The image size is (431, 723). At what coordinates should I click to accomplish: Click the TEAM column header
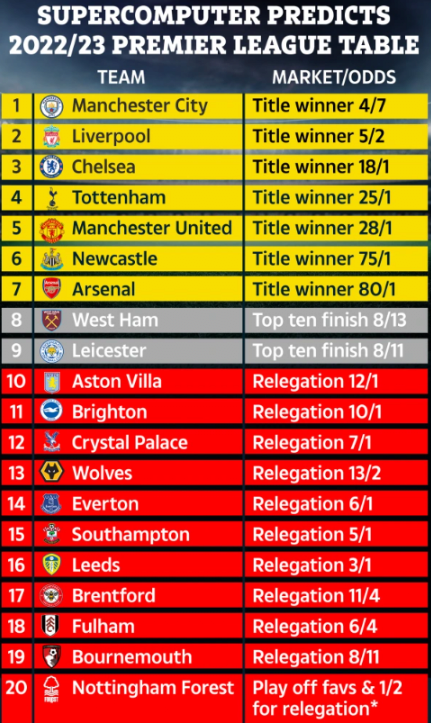point(121,77)
